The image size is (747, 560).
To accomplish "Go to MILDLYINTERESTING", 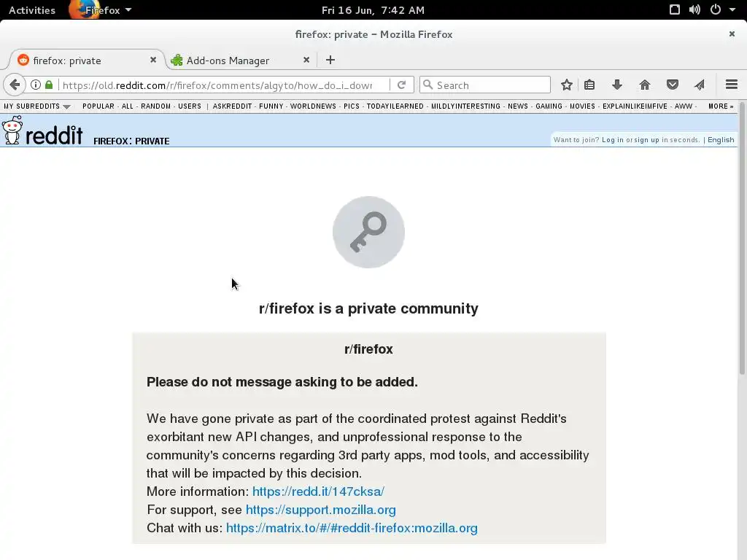I will (465, 106).
